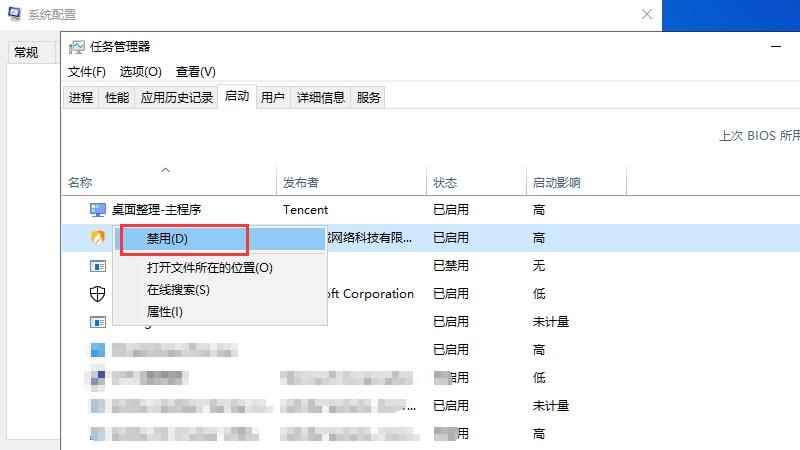This screenshot has width=800, height=450.
Task: Open the 文件(F) menu
Action: [87, 72]
